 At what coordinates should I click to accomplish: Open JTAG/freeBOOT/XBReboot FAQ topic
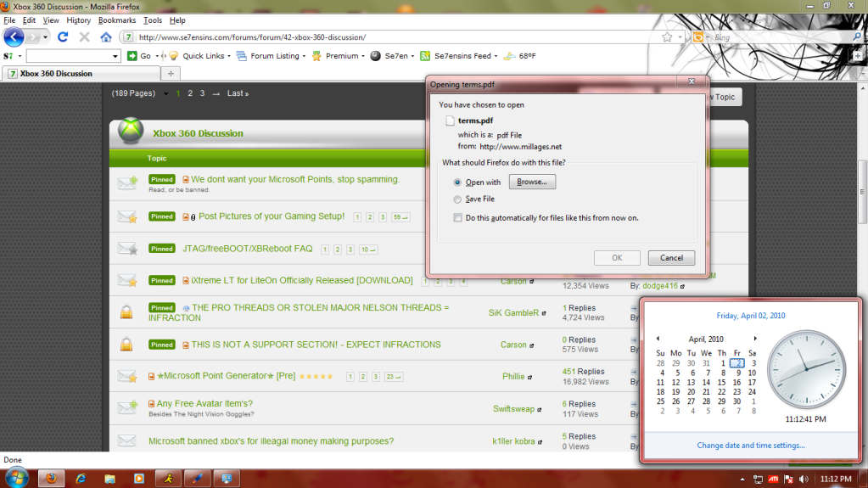tap(248, 249)
